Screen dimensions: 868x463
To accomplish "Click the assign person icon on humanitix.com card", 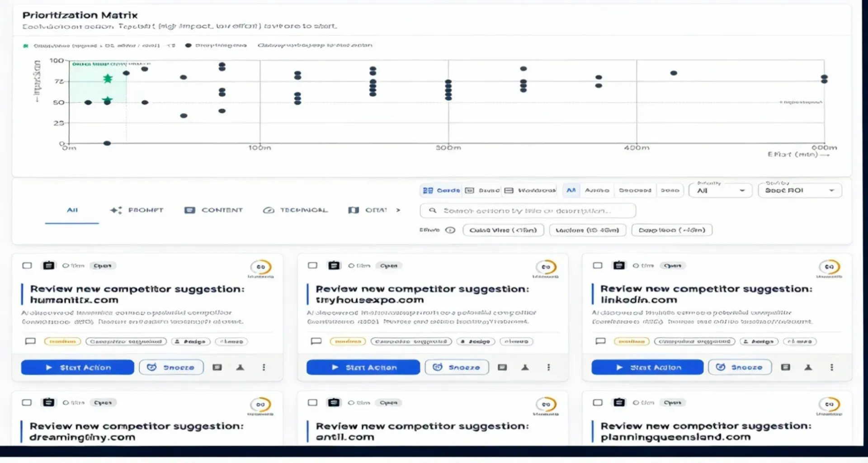I will 240,367.
